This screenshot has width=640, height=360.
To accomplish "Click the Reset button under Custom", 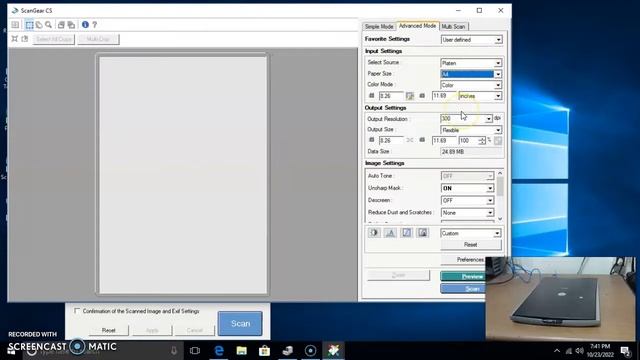I will (471, 244).
